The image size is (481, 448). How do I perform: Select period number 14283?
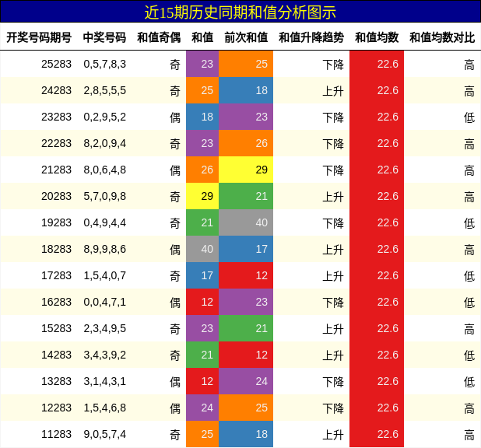(57, 355)
